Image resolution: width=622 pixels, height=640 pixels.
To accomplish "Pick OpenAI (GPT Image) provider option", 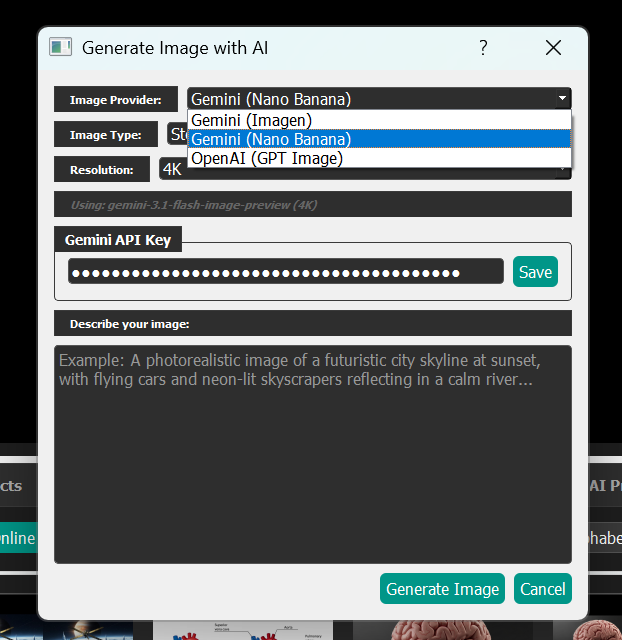I will (379, 158).
